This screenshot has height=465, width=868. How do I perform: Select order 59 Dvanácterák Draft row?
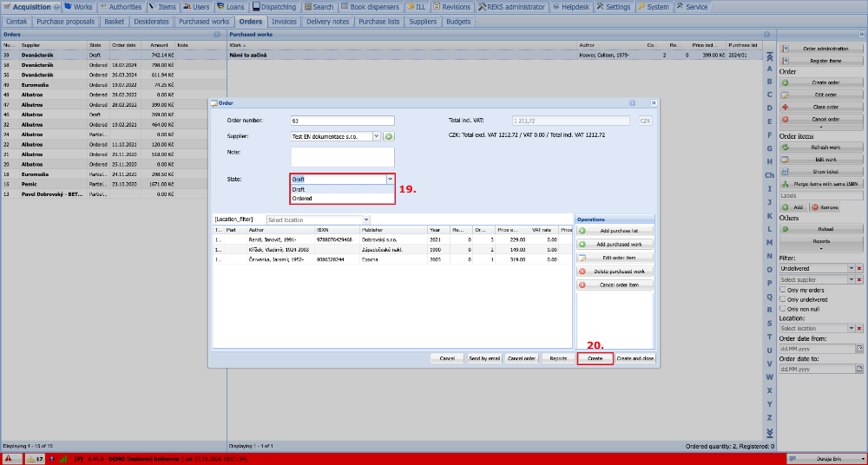114,56
